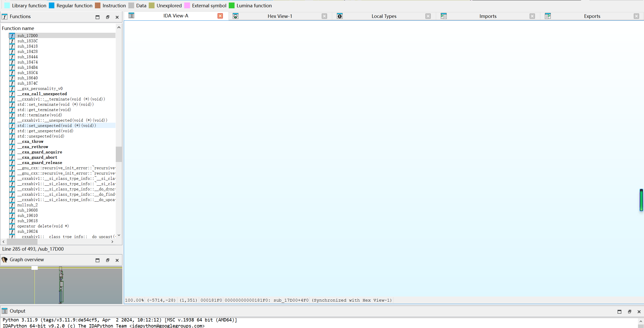Viewport: 644px width, 328px height.
Task: Click the Graph overview panel icon
Action: point(5,260)
